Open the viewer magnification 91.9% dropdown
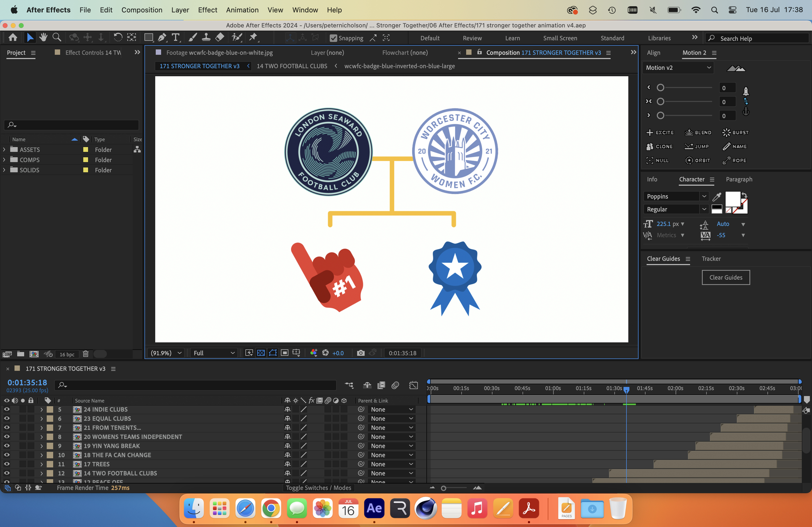 [x=166, y=353]
